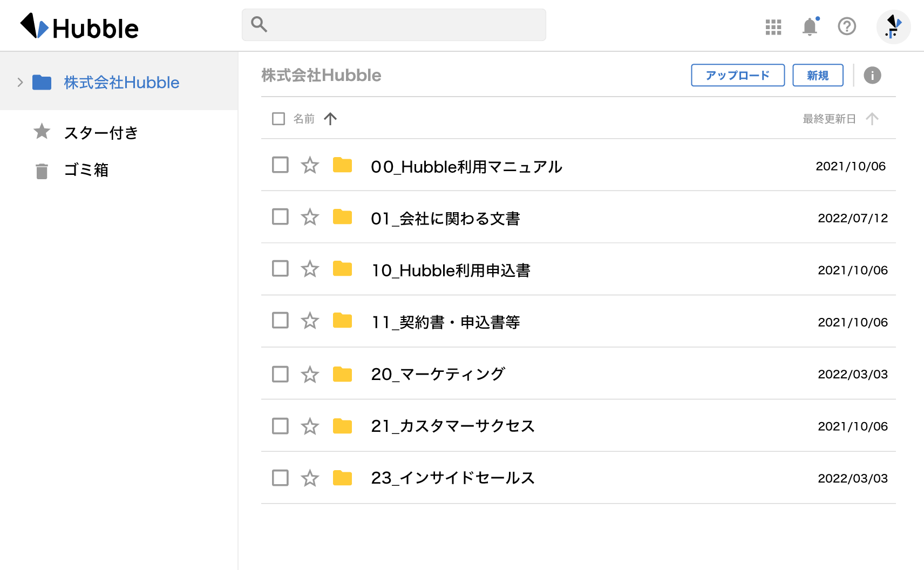Click folder icon of 23_インサイドセールス
The width and height of the screenshot is (924, 570).
tap(342, 478)
